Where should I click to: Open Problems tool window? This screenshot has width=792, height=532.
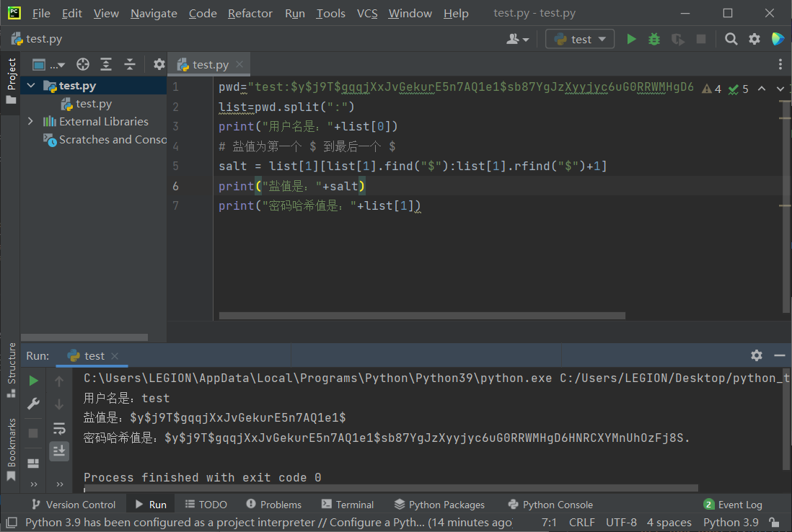[x=274, y=504]
